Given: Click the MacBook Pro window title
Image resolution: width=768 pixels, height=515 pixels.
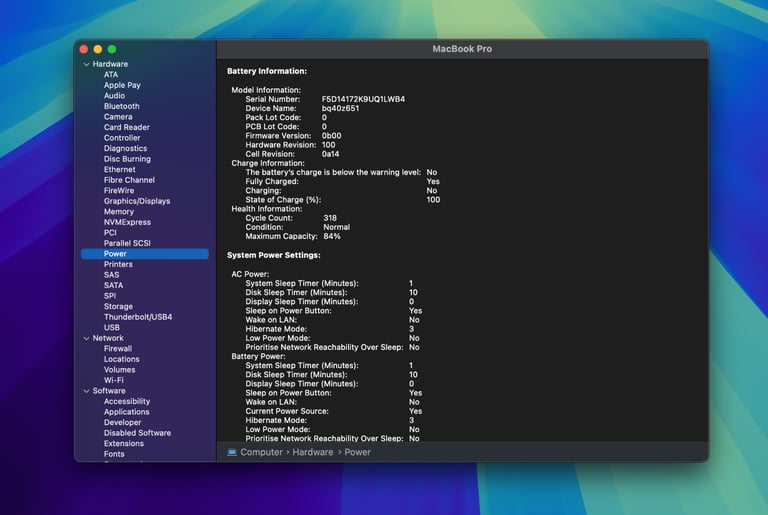Looking at the screenshot, I should [462, 49].
